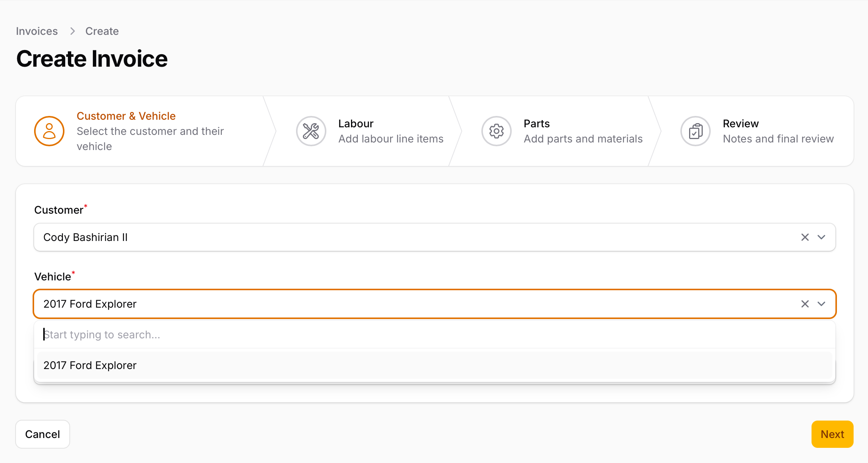Go to the Labour step
This screenshot has height=463, width=868.
pos(356,124)
